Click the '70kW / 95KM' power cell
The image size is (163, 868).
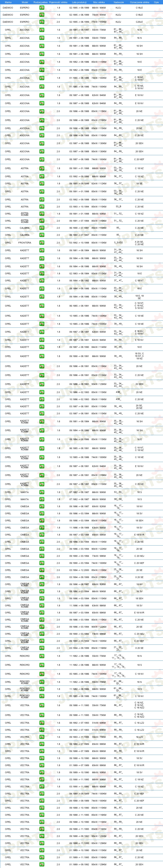pyautogui.click(x=99, y=15)
